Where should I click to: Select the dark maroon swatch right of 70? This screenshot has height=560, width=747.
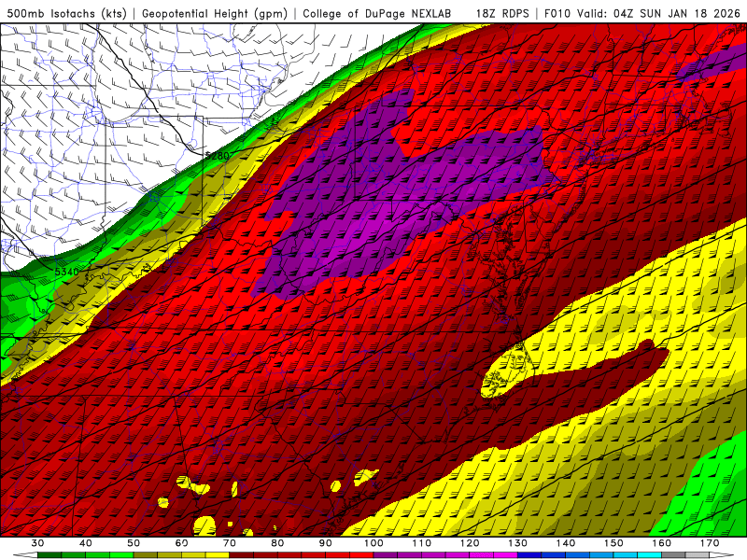tap(242, 555)
